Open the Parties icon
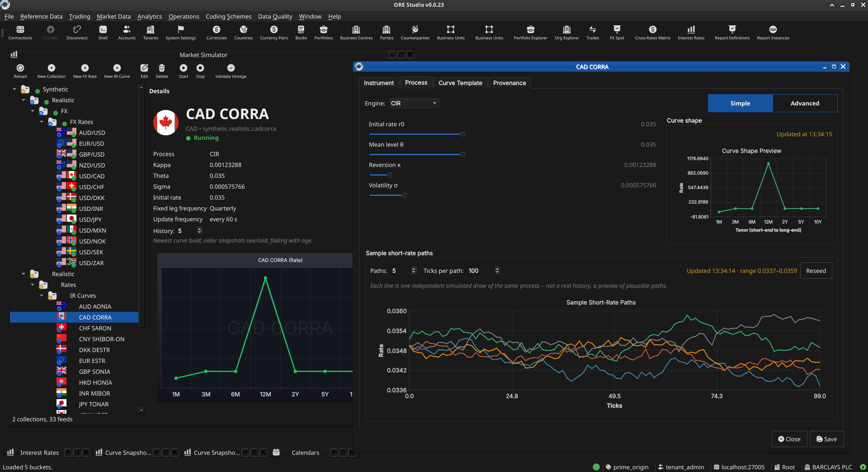Screen dimensions: 868x472 click(x=387, y=33)
